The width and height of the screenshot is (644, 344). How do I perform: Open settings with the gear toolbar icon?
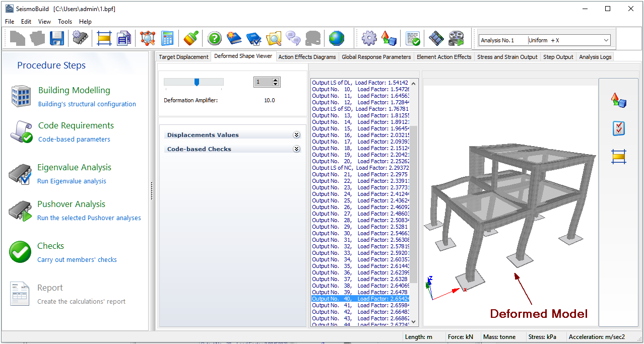tap(369, 38)
